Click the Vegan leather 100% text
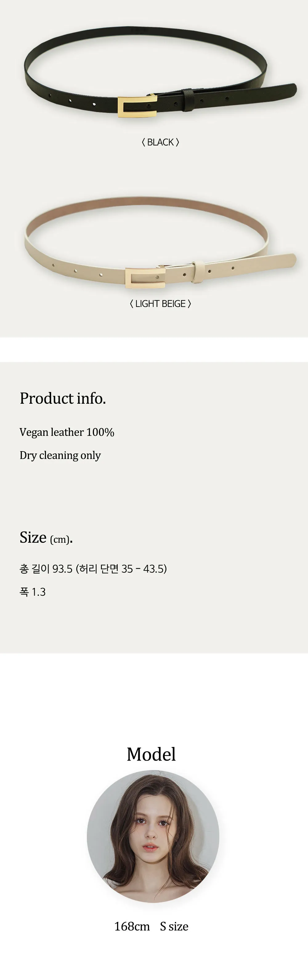 point(67,432)
